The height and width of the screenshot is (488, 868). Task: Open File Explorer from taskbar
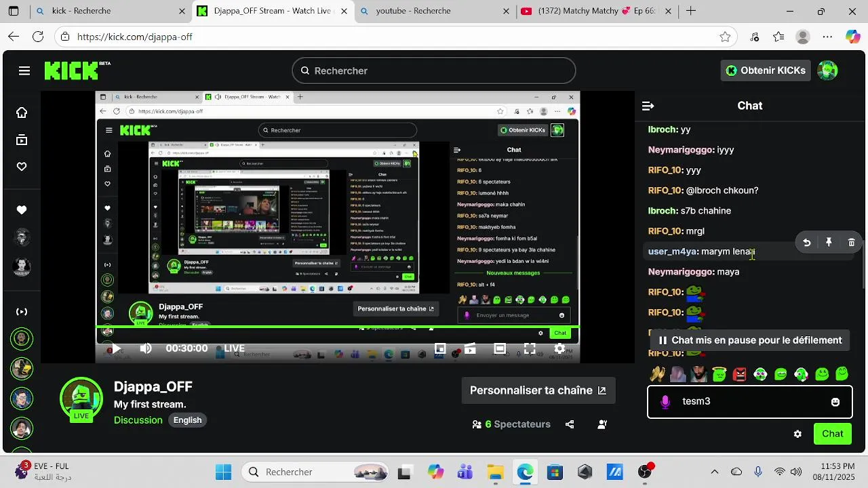[x=495, y=472]
